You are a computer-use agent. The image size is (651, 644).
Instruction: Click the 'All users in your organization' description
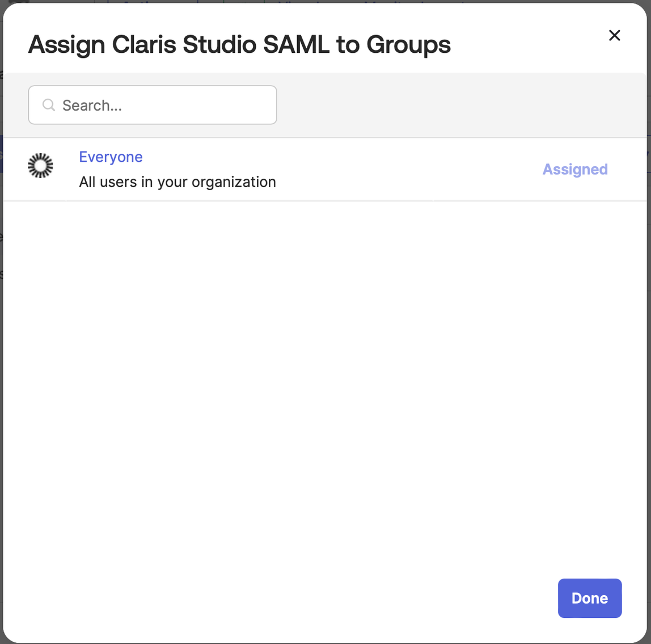(x=177, y=182)
